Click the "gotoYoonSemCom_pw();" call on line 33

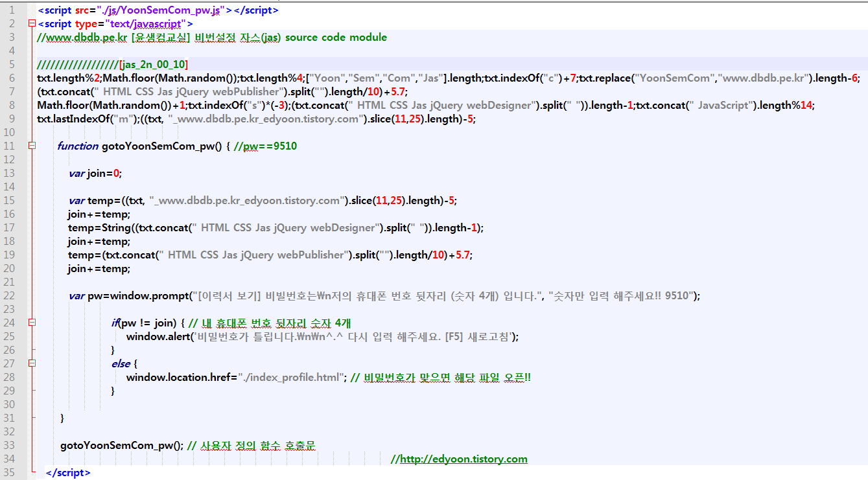(x=122, y=446)
